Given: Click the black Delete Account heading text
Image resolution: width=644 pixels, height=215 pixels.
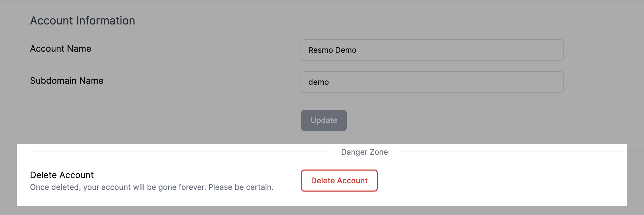Looking at the screenshot, I should point(62,175).
